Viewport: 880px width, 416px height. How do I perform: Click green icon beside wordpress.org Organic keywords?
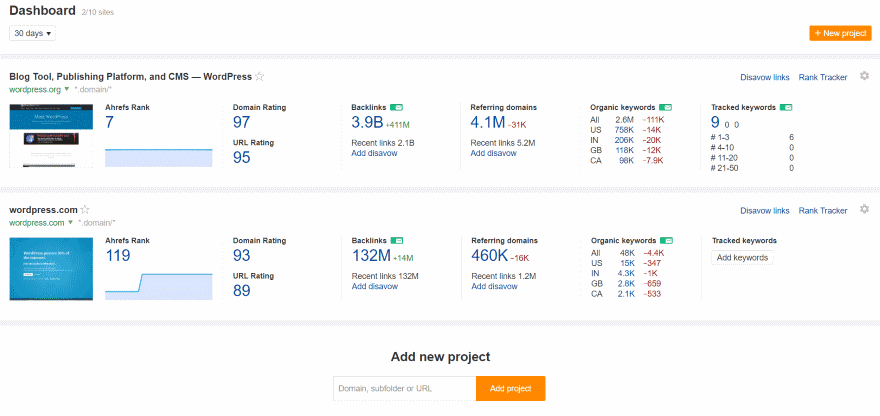pos(666,107)
